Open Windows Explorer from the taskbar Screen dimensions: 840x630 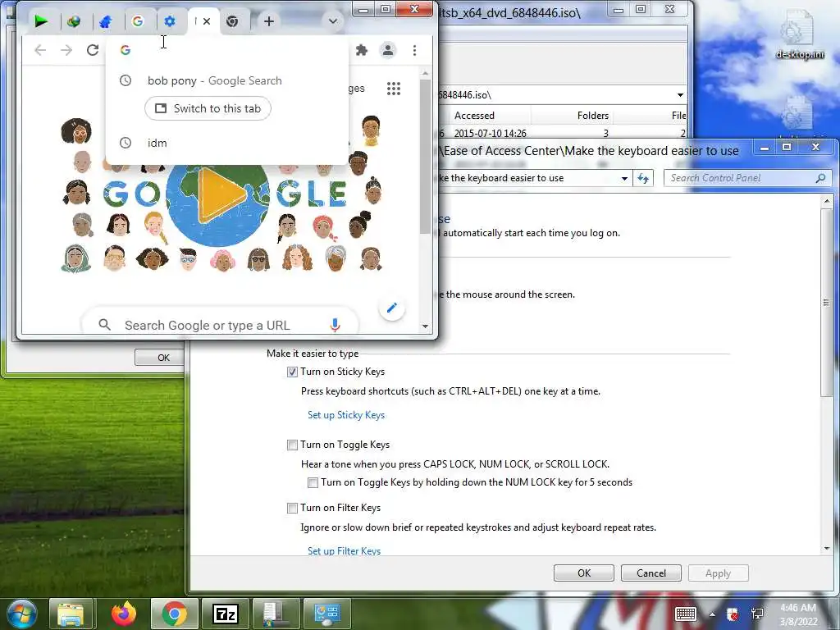point(71,614)
